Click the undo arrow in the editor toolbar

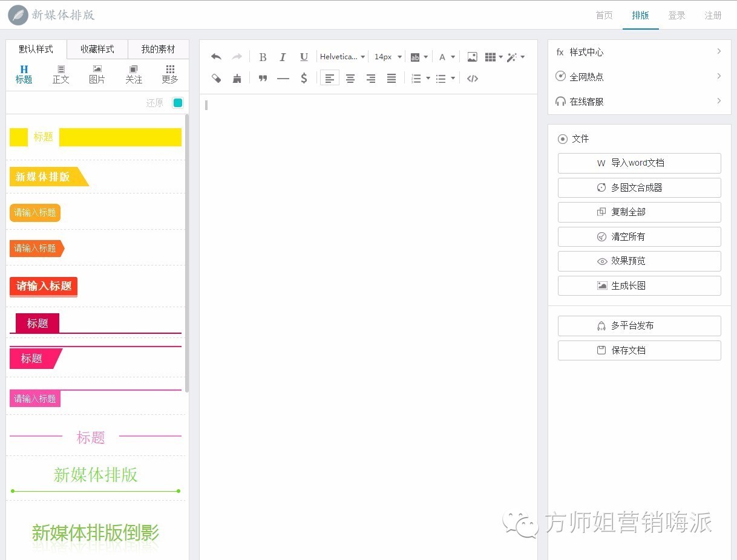click(x=216, y=56)
